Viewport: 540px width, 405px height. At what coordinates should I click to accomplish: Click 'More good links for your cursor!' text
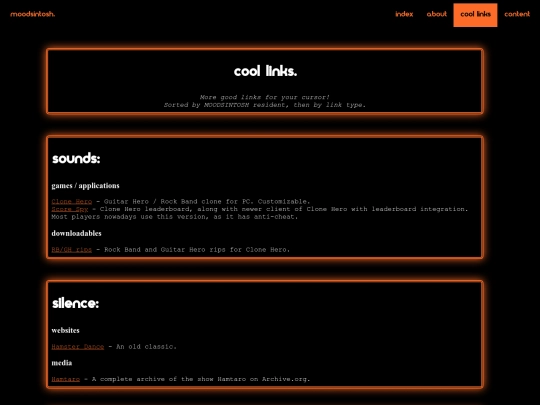click(265, 97)
